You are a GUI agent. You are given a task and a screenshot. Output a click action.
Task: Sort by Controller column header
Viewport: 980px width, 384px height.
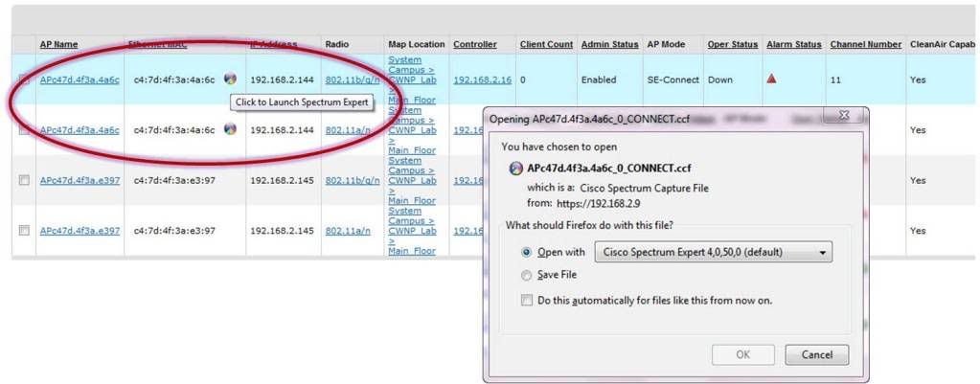click(x=475, y=44)
